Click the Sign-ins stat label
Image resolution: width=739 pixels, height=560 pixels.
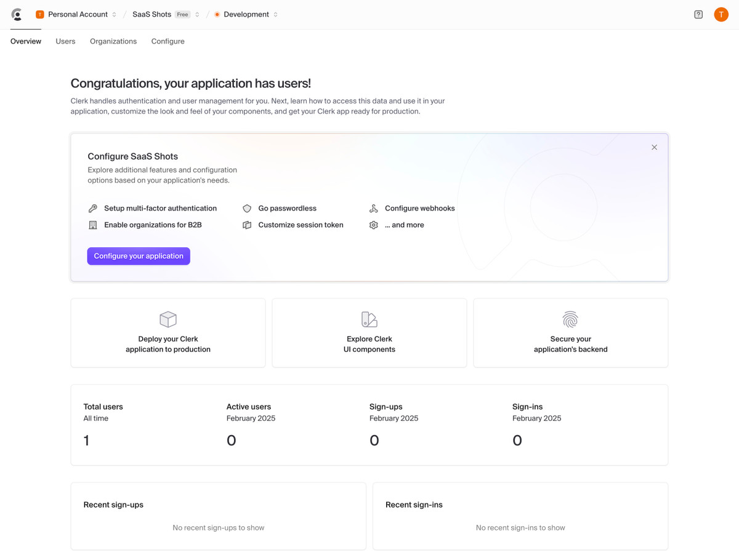point(528,407)
